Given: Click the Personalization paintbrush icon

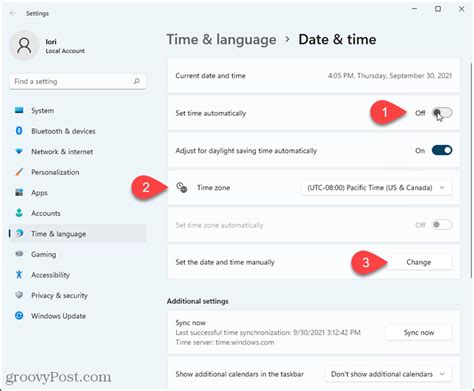Looking at the screenshot, I should [19, 172].
